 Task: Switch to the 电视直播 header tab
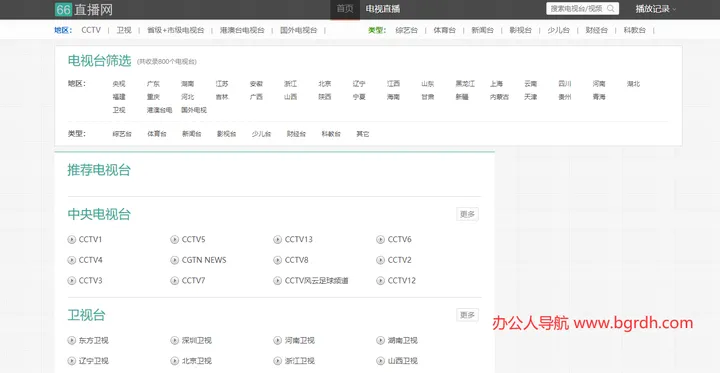tap(382, 9)
